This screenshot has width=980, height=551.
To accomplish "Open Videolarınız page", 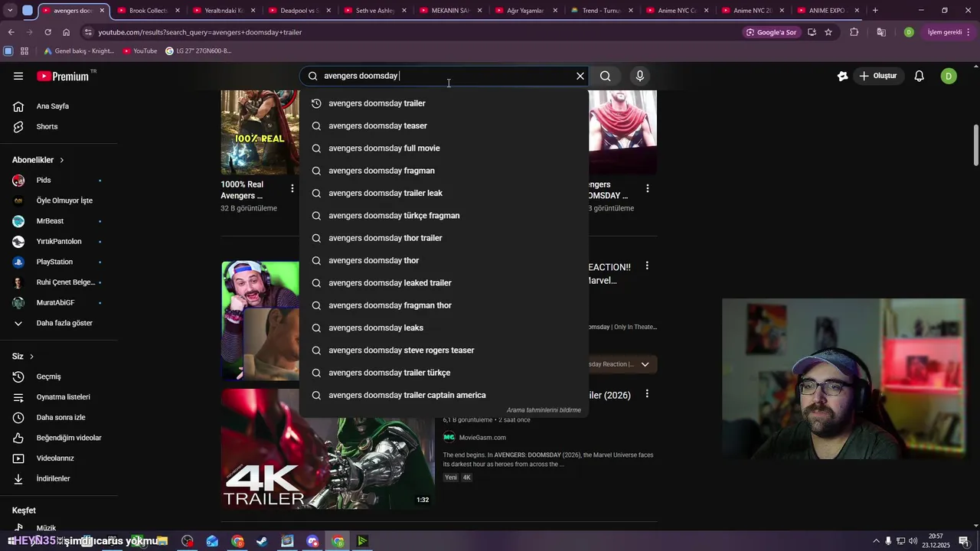I will click(58, 458).
